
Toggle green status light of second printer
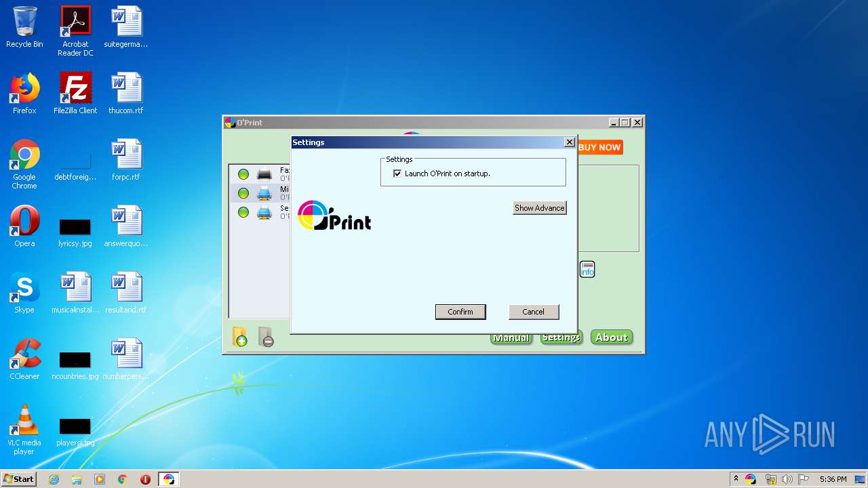(243, 193)
